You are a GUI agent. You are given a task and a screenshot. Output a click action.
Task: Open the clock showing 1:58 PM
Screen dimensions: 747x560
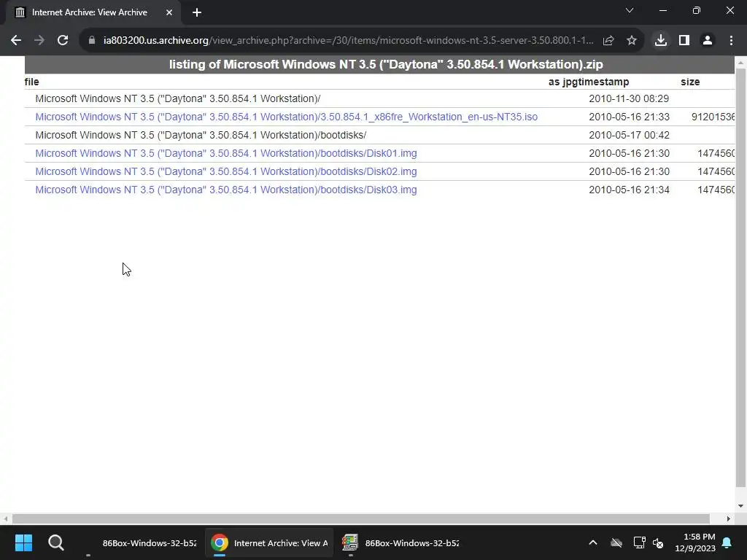[695, 542]
